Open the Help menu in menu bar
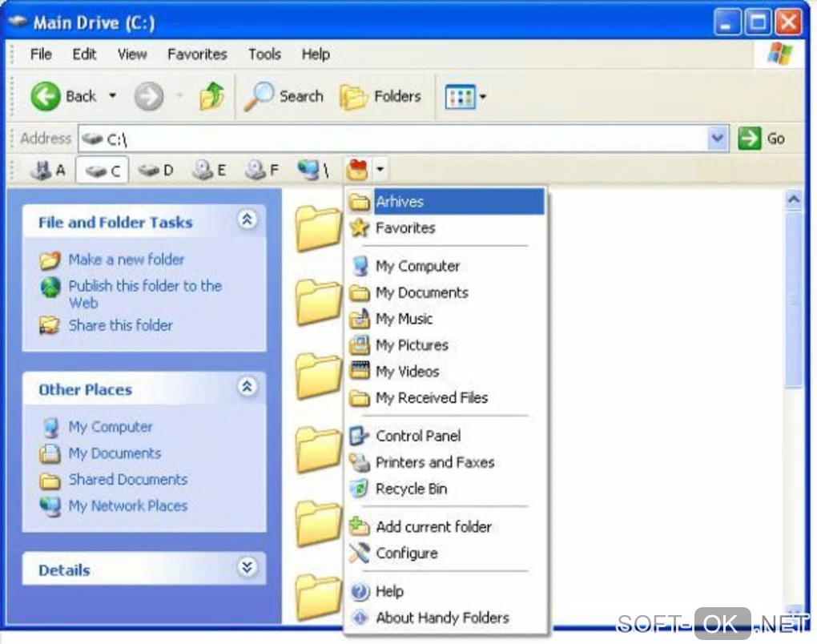The height and width of the screenshot is (644, 817). click(316, 54)
